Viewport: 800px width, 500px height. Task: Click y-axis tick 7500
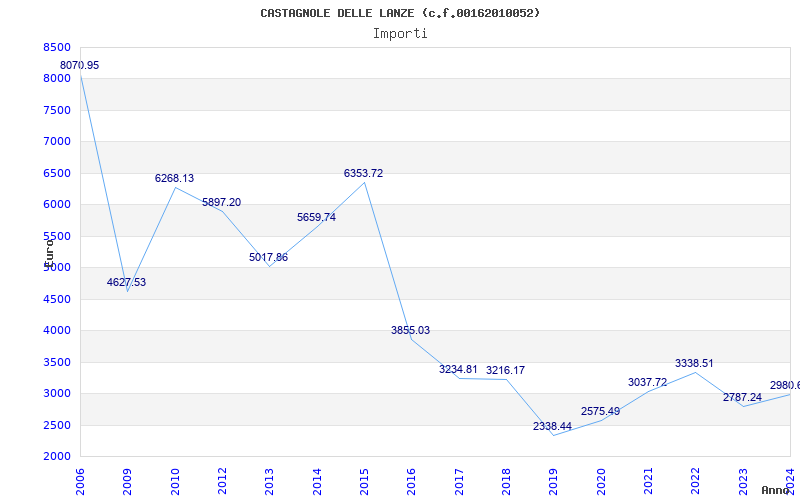(x=57, y=110)
